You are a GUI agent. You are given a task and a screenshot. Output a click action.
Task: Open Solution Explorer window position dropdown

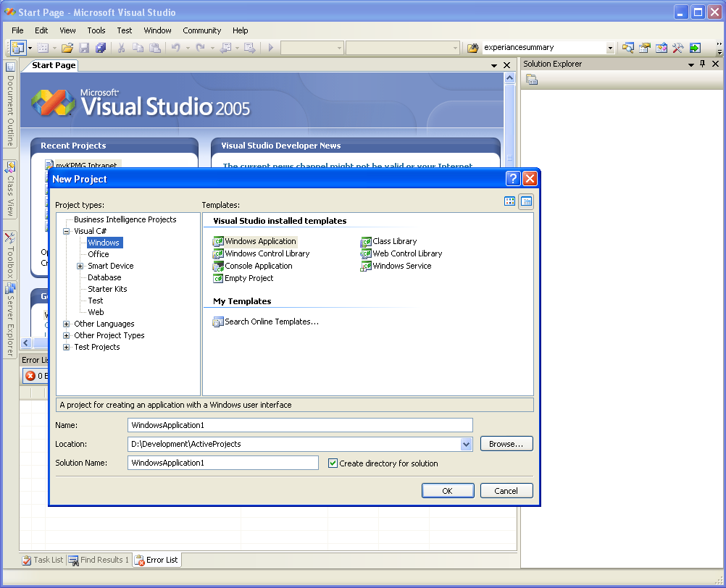(x=690, y=64)
